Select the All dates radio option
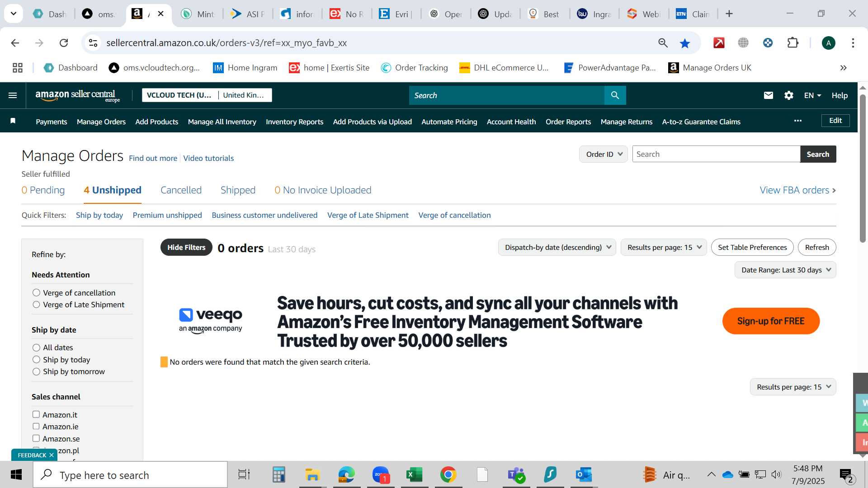The height and width of the screenshot is (488, 868). 36,347
